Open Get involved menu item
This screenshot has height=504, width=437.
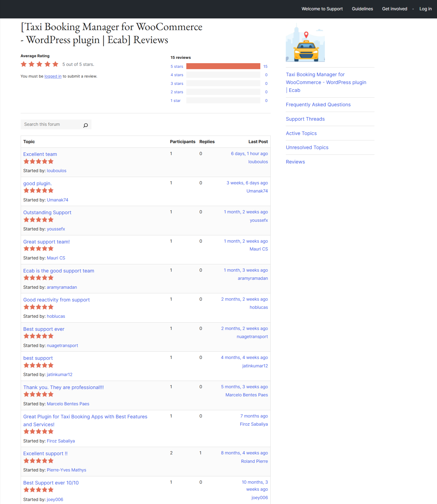coord(394,9)
